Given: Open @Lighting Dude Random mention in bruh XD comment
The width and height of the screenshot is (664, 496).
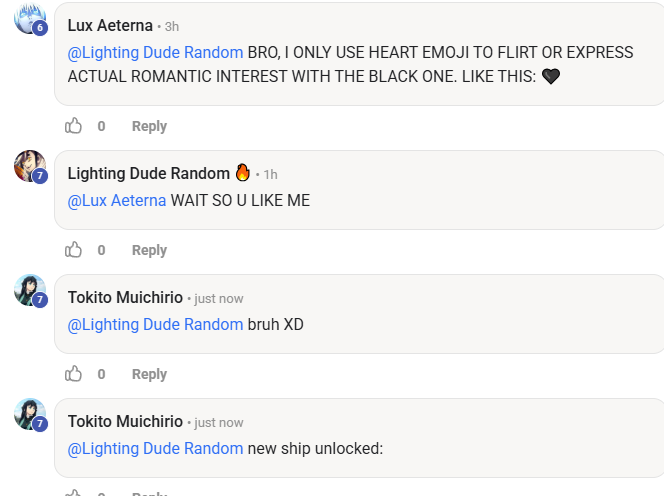Looking at the screenshot, I should click(155, 325).
